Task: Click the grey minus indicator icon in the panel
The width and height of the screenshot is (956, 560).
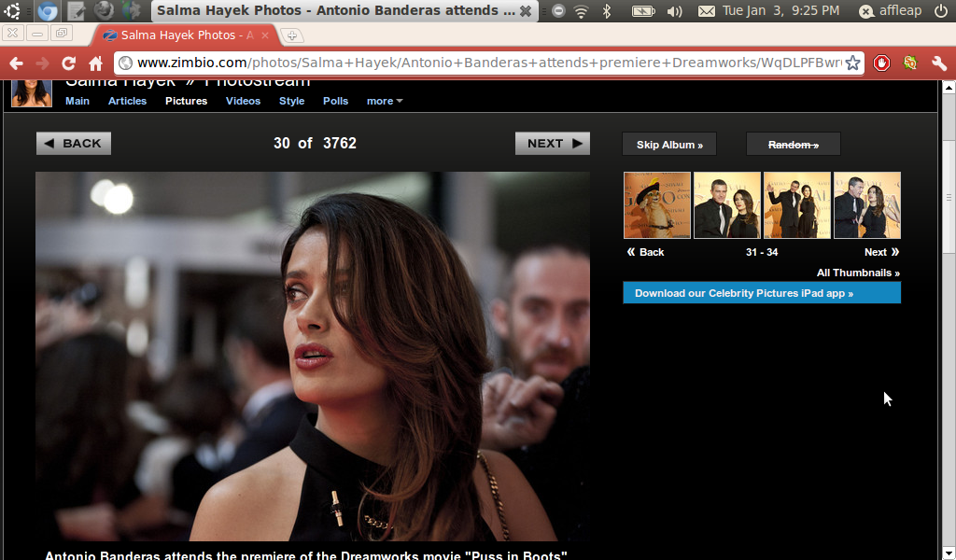Action: tap(558, 11)
